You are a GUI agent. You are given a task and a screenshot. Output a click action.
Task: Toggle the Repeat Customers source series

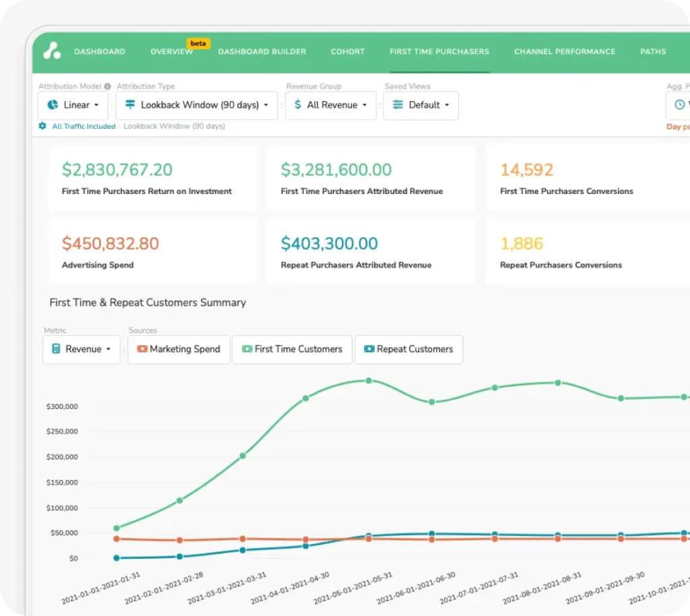[x=408, y=349]
